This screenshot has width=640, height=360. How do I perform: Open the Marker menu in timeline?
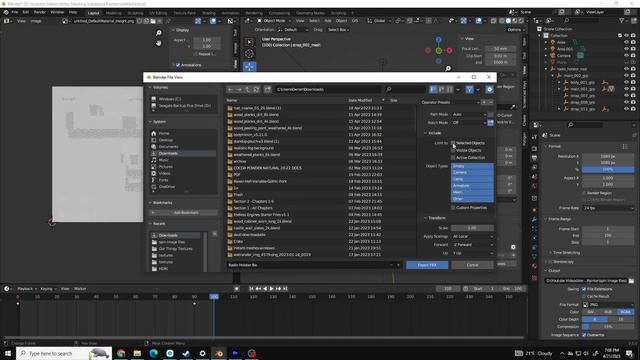[80, 289]
